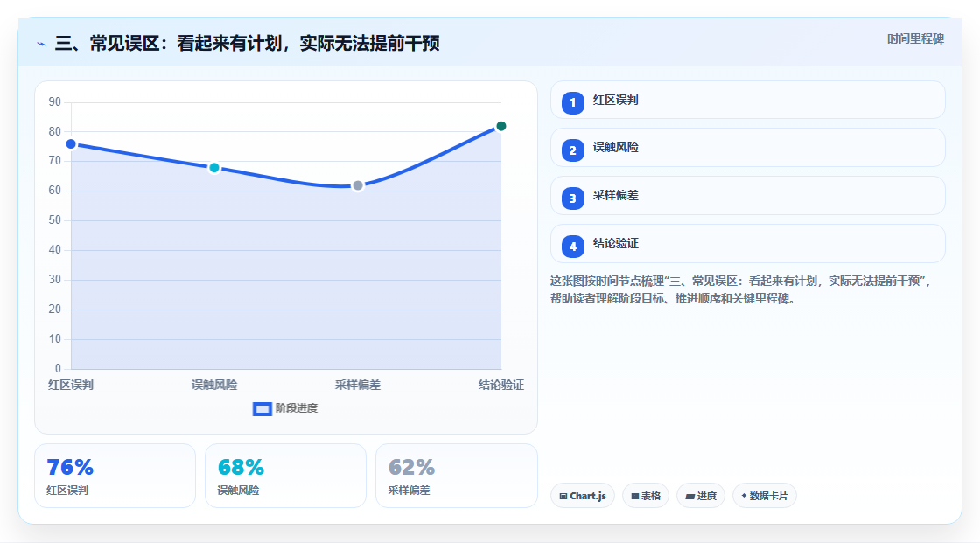Screen dimensions: 980x543
Task: Open the 采样偏差 step row
Action: click(747, 196)
